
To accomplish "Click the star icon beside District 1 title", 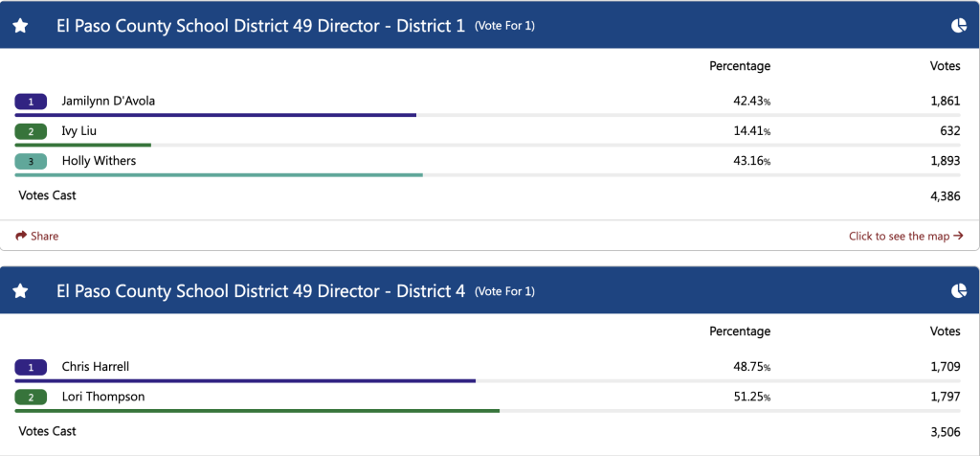I will pyautogui.click(x=20, y=26).
